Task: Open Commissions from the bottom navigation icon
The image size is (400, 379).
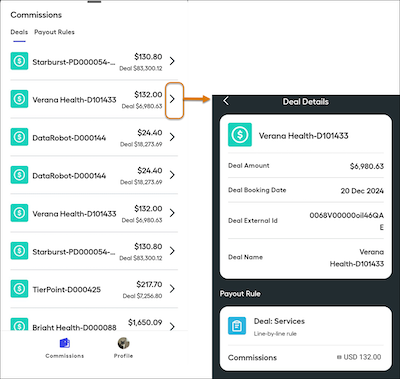Action: [x=65, y=343]
